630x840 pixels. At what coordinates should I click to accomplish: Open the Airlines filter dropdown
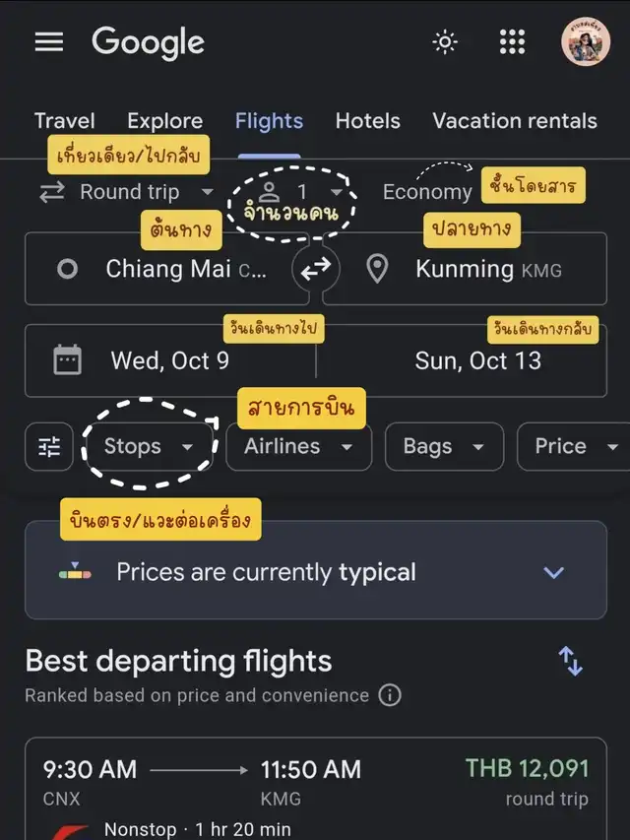[298, 447]
